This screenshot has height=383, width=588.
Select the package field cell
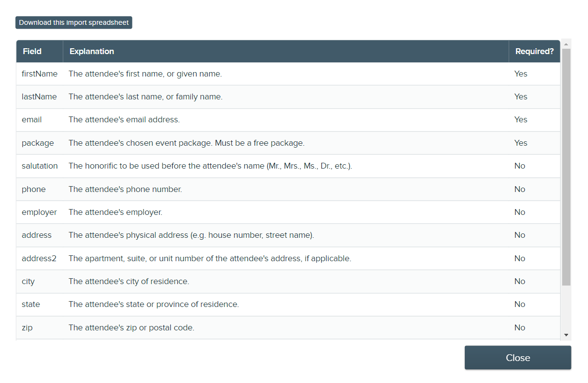coord(39,143)
